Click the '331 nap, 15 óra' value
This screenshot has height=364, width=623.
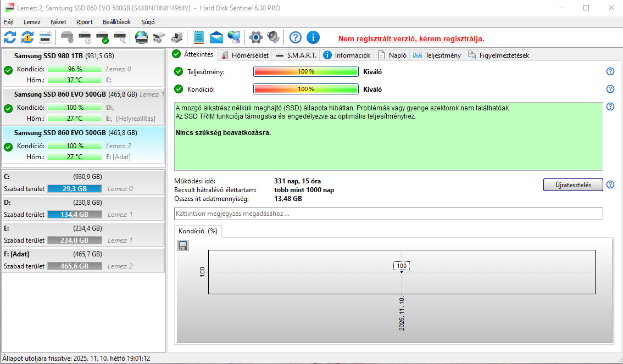(298, 181)
